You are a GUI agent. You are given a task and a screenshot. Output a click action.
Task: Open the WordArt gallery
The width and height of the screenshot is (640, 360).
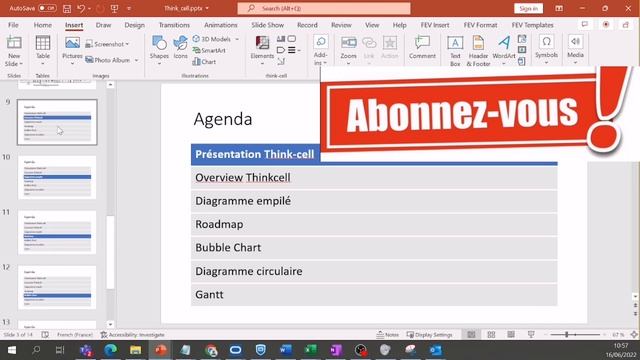tap(504, 50)
